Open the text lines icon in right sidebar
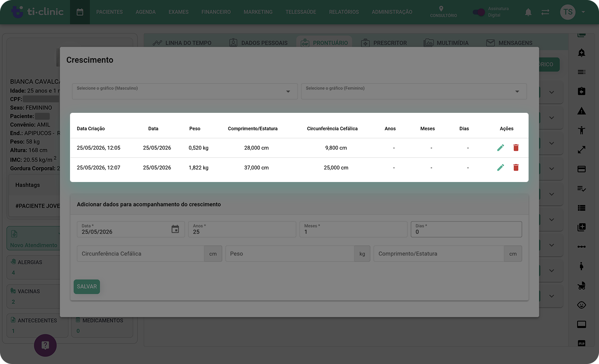 point(582,72)
